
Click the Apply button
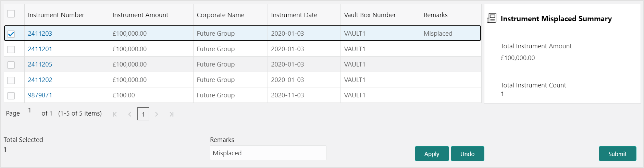point(432,154)
